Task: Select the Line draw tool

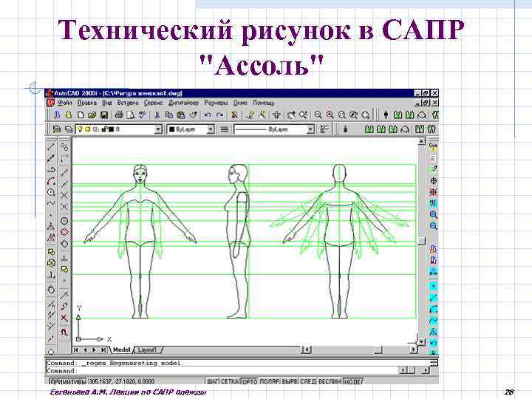Action: pyautogui.click(x=51, y=146)
